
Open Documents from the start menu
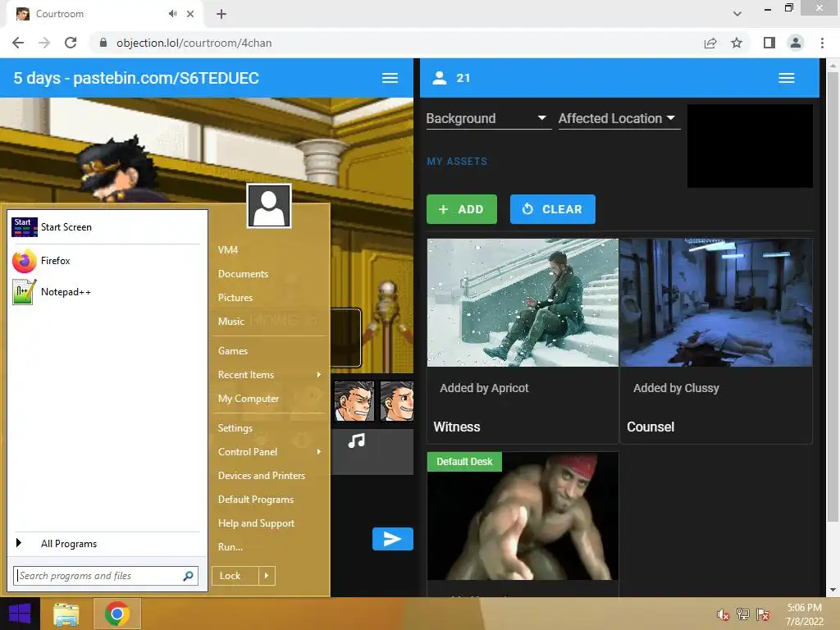pos(243,274)
